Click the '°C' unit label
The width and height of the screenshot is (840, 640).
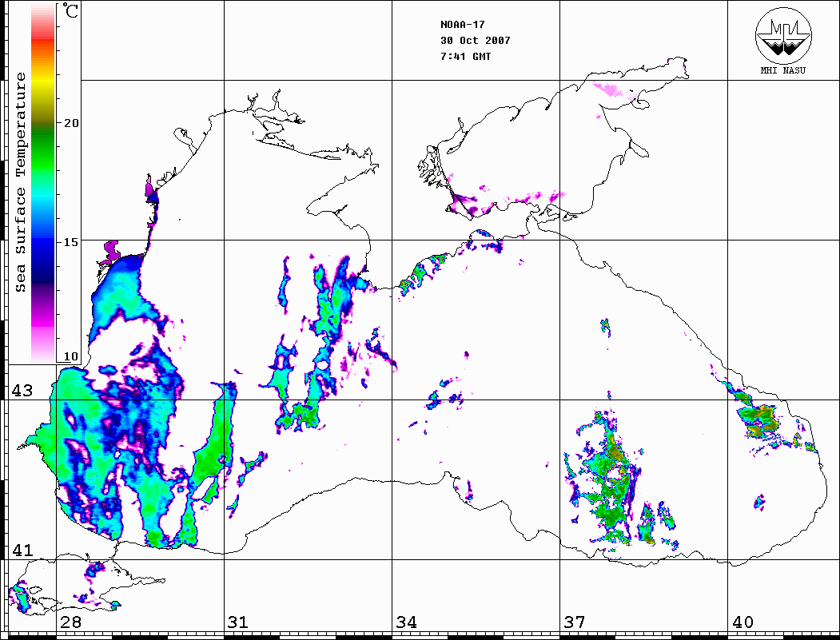69,11
